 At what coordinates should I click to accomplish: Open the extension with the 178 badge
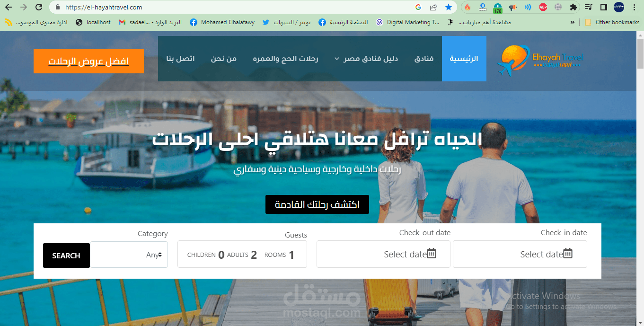point(498,8)
